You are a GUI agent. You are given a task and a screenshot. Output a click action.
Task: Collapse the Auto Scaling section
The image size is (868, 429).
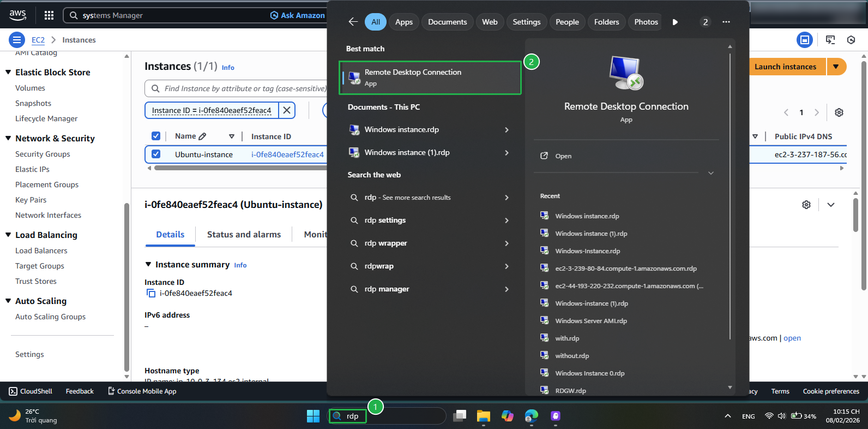8,301
